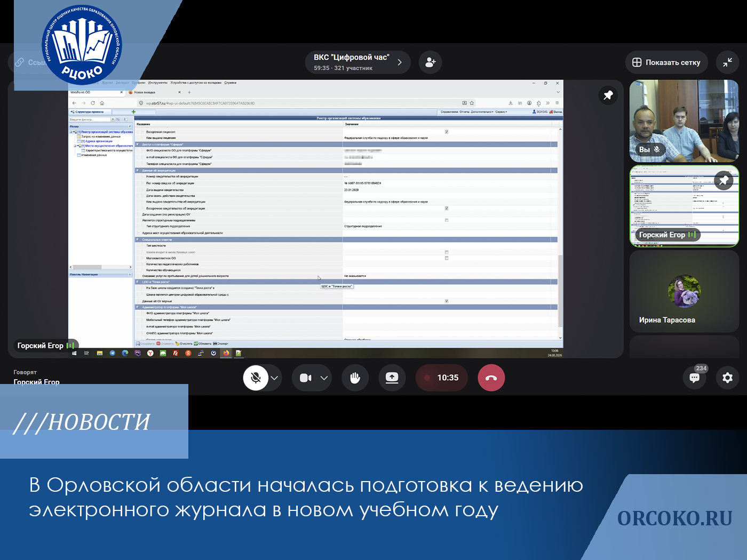Screen dimensions: 747x560
Task: Bookmark the page with the star icon
Action: pos(472,103)
